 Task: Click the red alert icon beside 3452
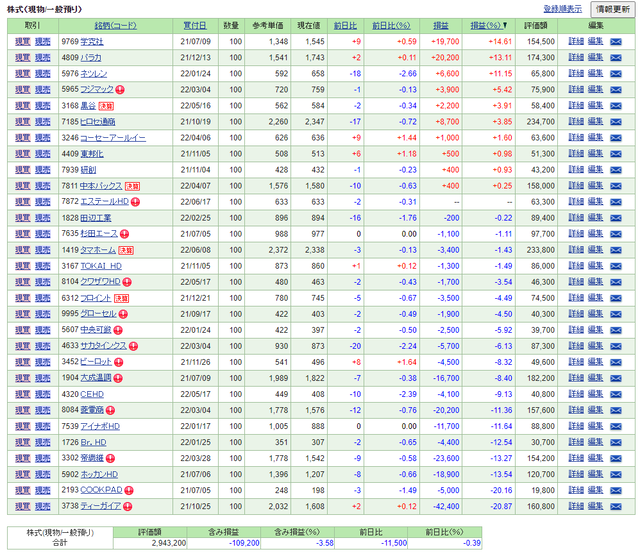tap(118, 362)
